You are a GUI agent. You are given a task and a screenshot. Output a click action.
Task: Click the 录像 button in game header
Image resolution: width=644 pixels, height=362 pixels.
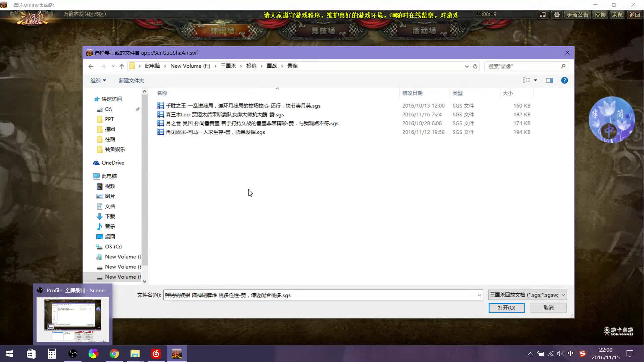[x=617, y=15]
